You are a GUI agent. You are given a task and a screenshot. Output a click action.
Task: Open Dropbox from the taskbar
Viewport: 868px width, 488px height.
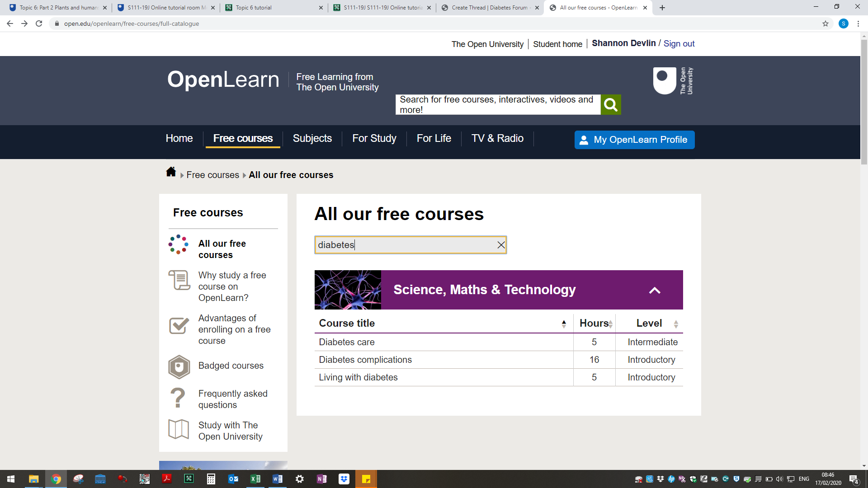click(x=344, y=479)
